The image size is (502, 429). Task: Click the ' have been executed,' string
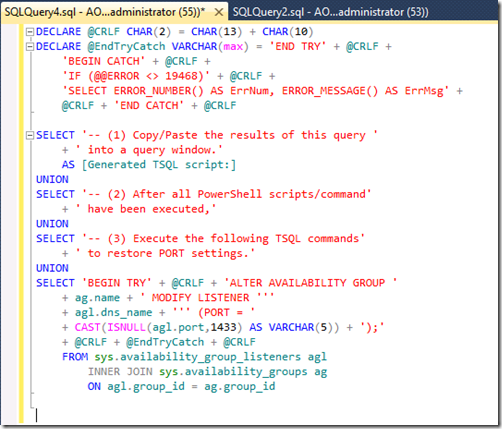pyautogui.click(x=146, y=209)
